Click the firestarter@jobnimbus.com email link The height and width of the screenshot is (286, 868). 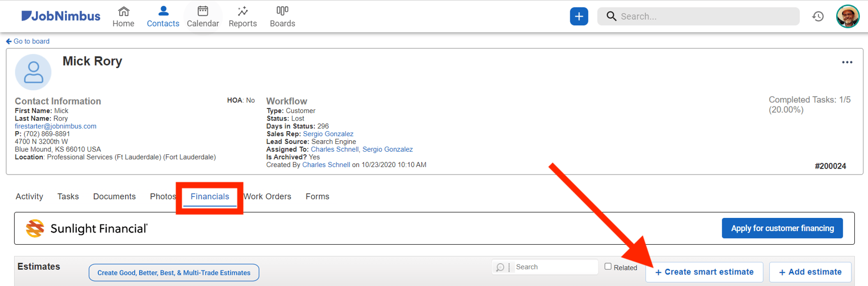pyautogui.click(x=56, y=126)
